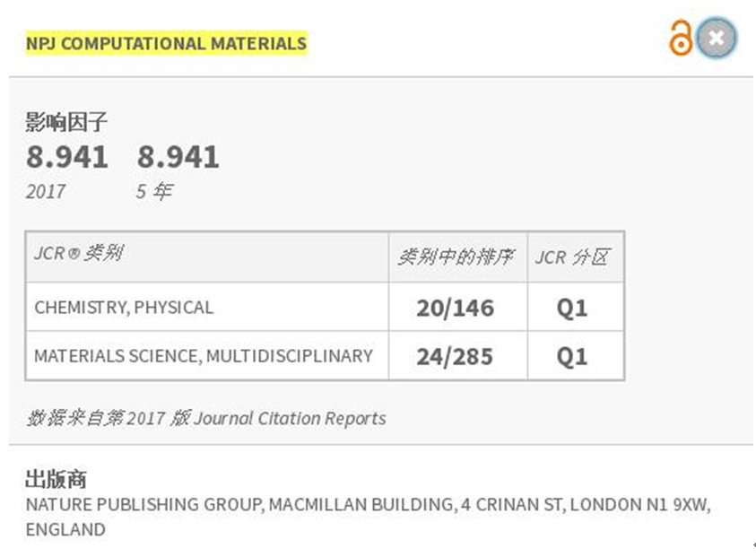Click the Nature Publishing Group address text
The height and width of the screenshot is (557, 756).
pyautogui.click(x=369, y=517)
